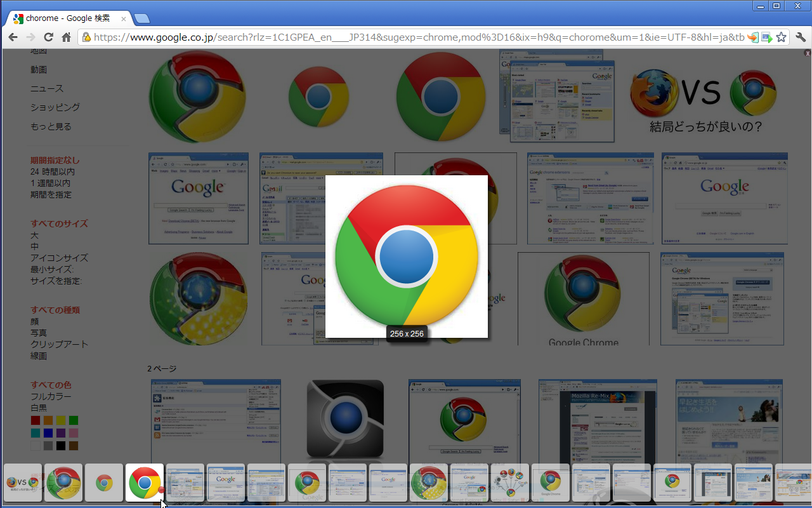The image size is (812, 508).
Task: Go back with the browser back arrow
Action: pos(13,37)
